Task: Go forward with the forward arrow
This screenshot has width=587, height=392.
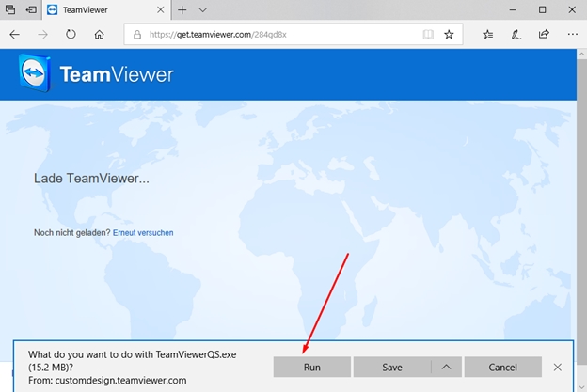Action: (x=42, y=35)
